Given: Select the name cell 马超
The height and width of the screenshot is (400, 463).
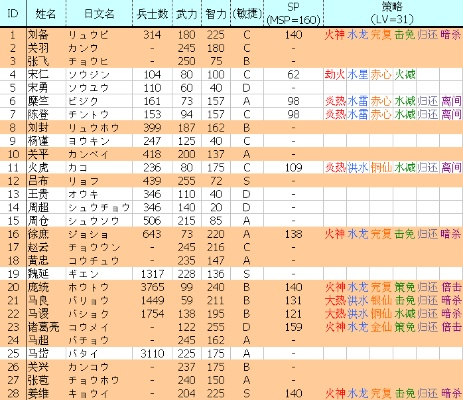Looking at the screenshot, I should click(x=38, y=340).
